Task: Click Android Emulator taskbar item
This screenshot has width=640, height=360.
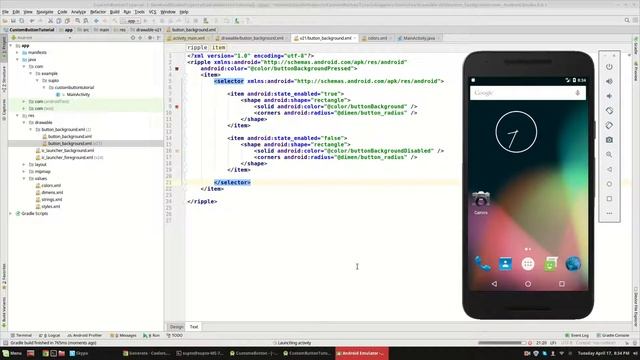Action: coord(362,353)
